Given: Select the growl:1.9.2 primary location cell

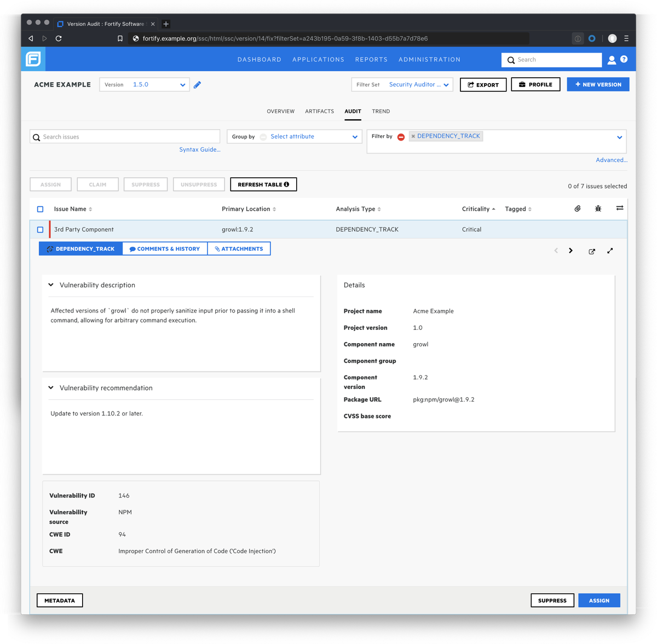Looking at the screenshot, I should (x=238, y=230).
